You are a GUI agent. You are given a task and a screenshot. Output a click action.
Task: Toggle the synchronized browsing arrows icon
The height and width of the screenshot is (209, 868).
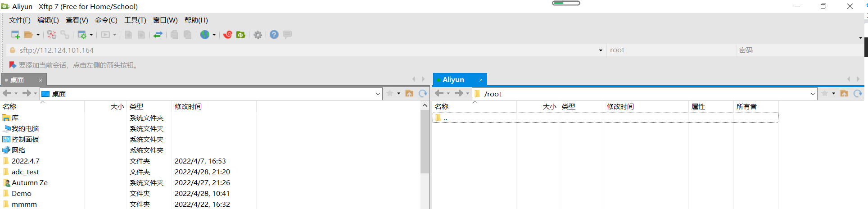(158, 35)
